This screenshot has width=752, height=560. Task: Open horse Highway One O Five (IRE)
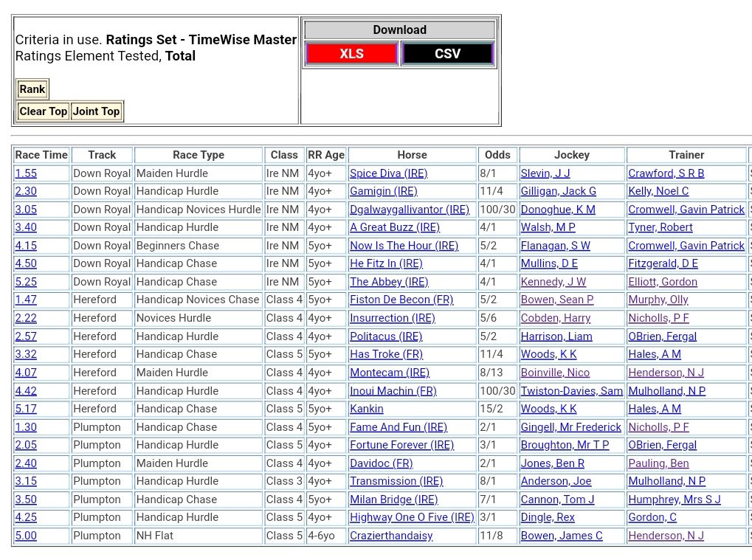point(412,517)
